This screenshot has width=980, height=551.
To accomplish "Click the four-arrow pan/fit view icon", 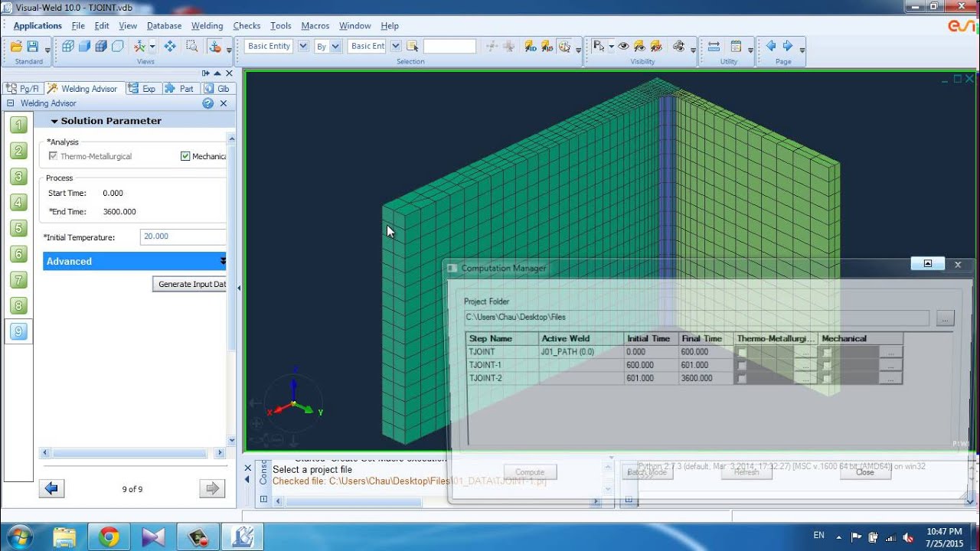I will click(x=170, y=46).
